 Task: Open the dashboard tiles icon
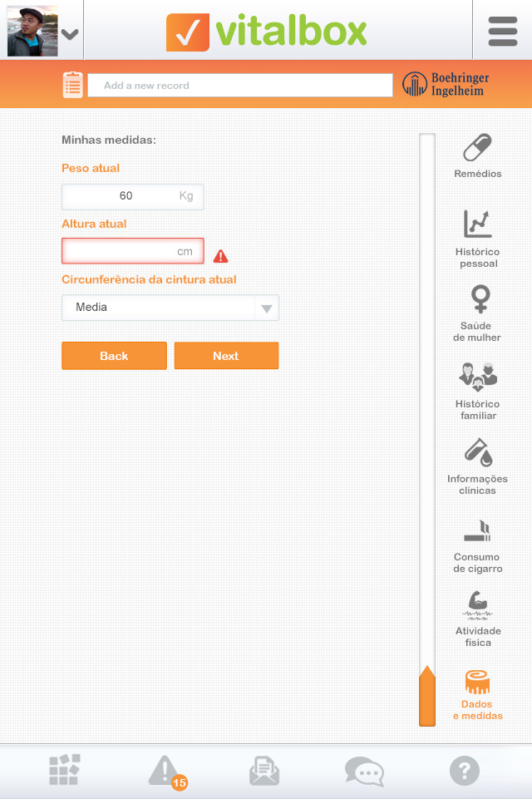point(65,771)
